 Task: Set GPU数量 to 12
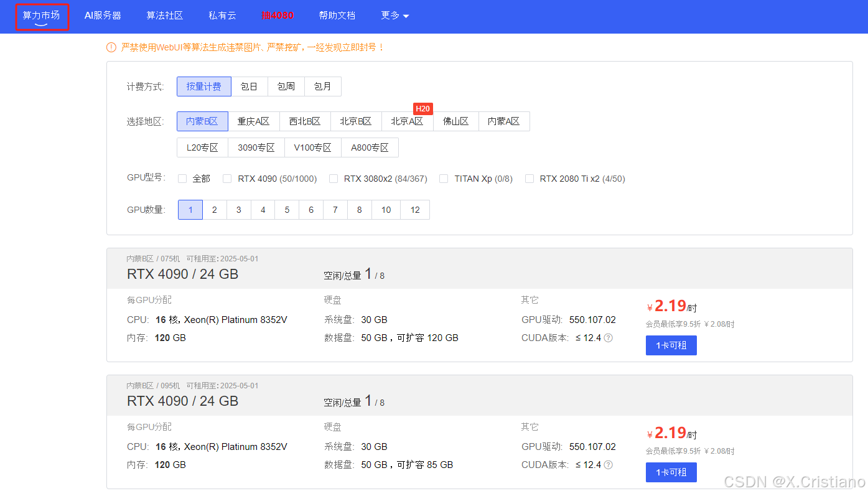(415, 210)
